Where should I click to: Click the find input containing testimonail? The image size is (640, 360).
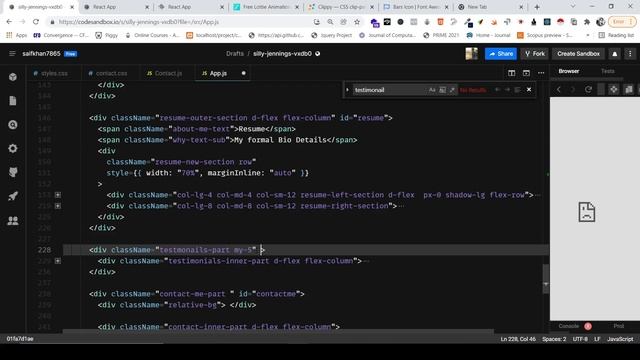pos(390,90)
